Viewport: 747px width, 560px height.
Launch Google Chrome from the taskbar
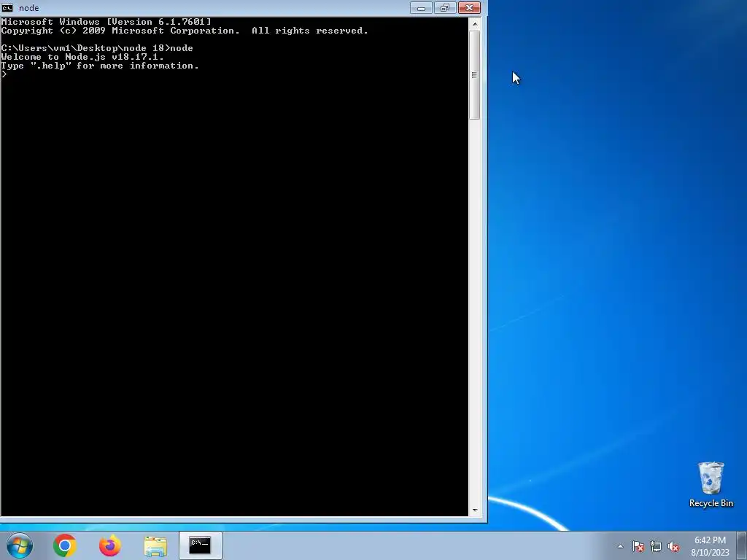pyautogui.click(x=65, y=545)
